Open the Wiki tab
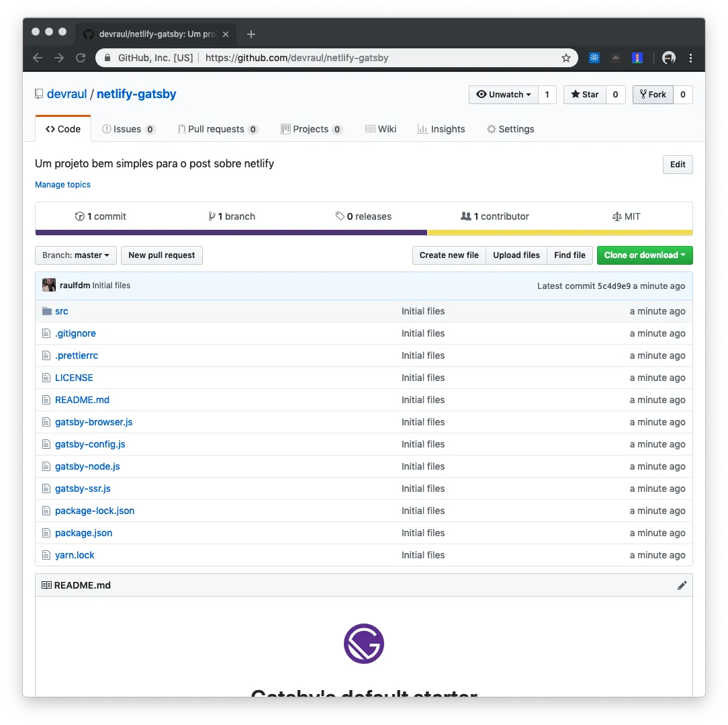Image resolution: width=728 pixels, height=725 pixels. click(x=381, y=129)
